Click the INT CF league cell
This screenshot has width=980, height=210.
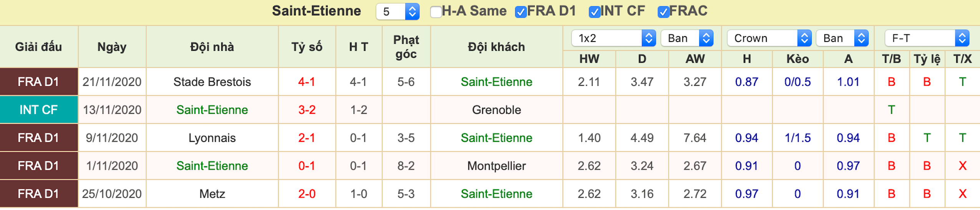(x=39, y=110)
